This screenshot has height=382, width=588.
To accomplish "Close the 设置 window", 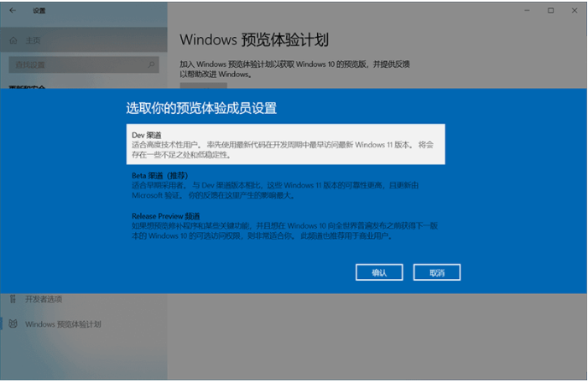I will [x=574, y=11].
